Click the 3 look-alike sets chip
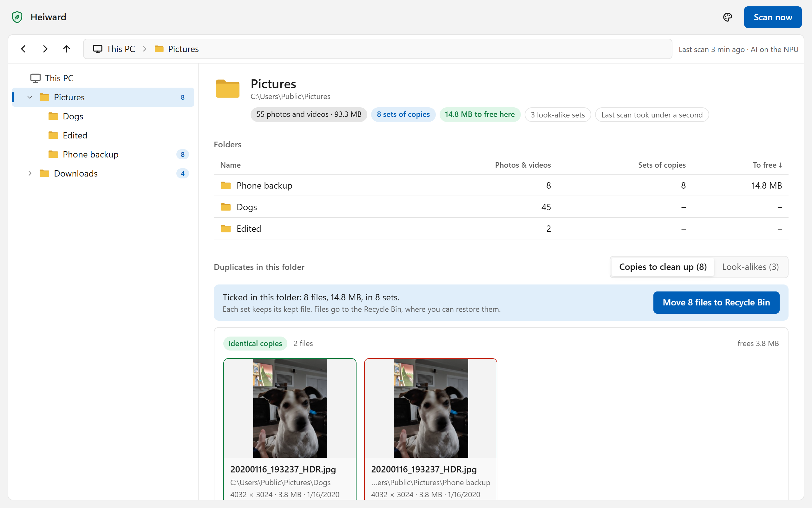812x508 pixels. (x=557, y=115)
